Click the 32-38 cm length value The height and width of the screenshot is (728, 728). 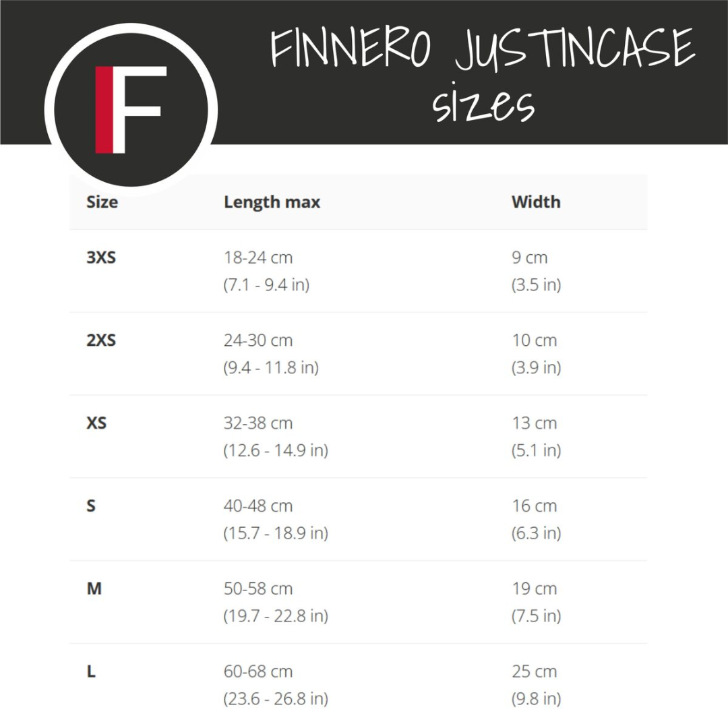(x=258, y=423)
